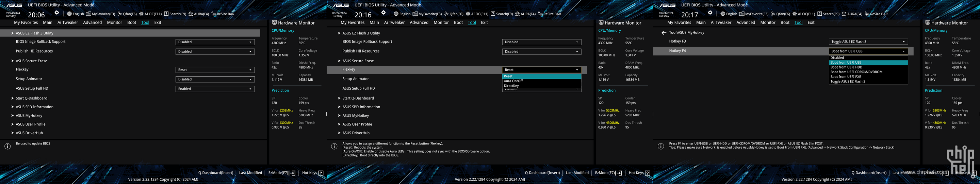
Task: Expand ASUS SPD Information on the 20:16 screen
Action: [361, 107]
